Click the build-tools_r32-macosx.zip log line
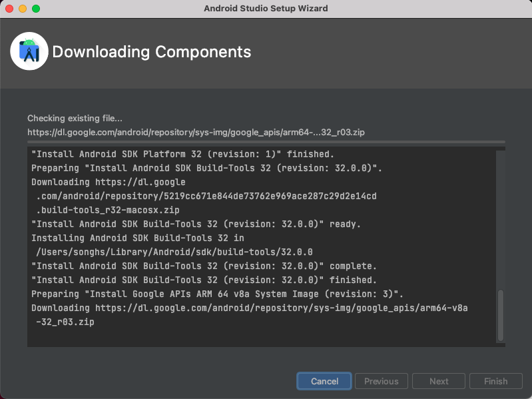 tap(108, 210)
